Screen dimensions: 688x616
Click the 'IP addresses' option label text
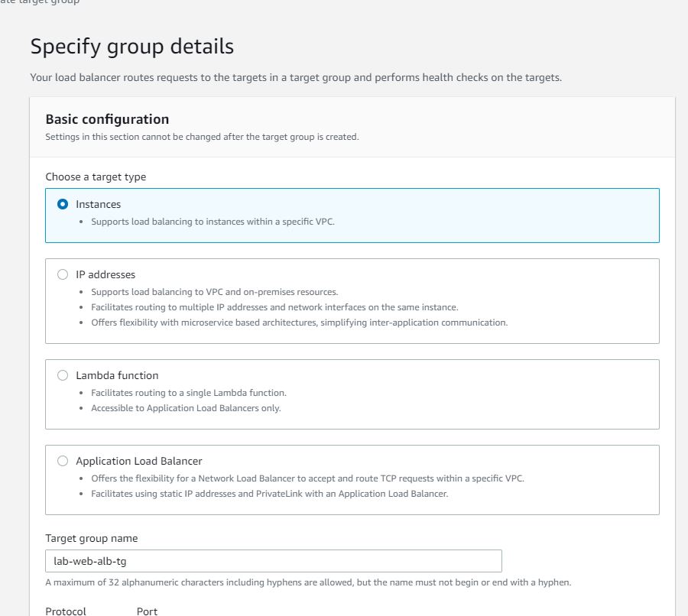[105, 275]
